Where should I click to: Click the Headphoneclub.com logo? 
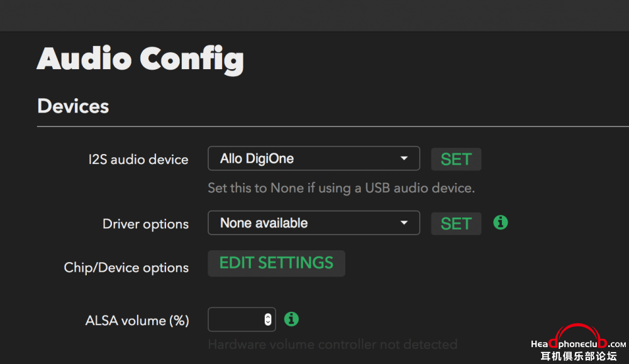point(579,344)
